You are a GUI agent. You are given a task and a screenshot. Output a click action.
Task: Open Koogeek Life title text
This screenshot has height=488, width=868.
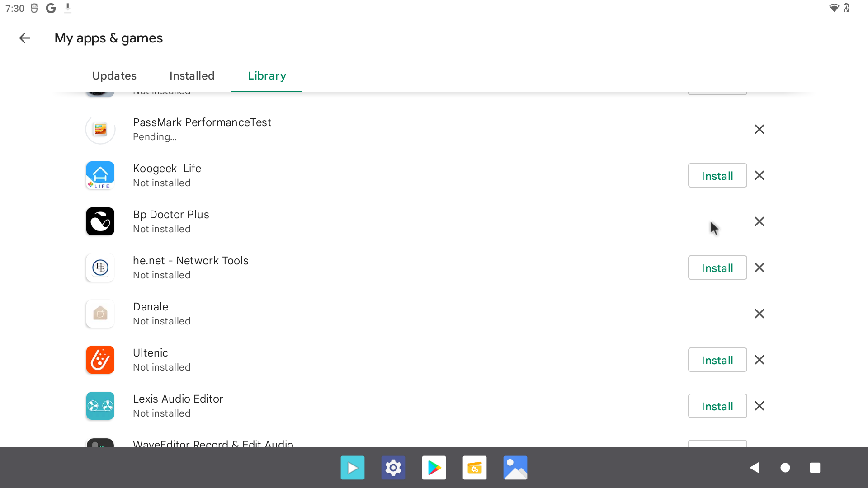167,169
